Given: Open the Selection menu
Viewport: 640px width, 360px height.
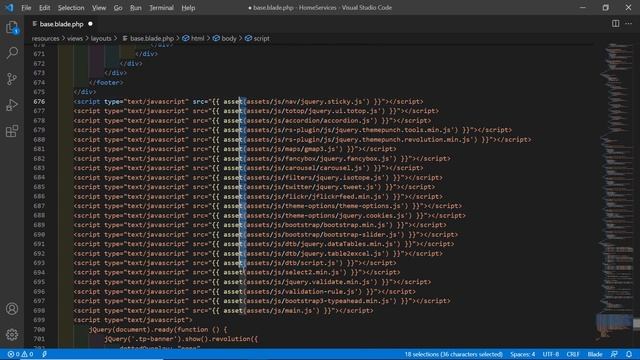Looking at the screenshot, I should coord(71,8).
